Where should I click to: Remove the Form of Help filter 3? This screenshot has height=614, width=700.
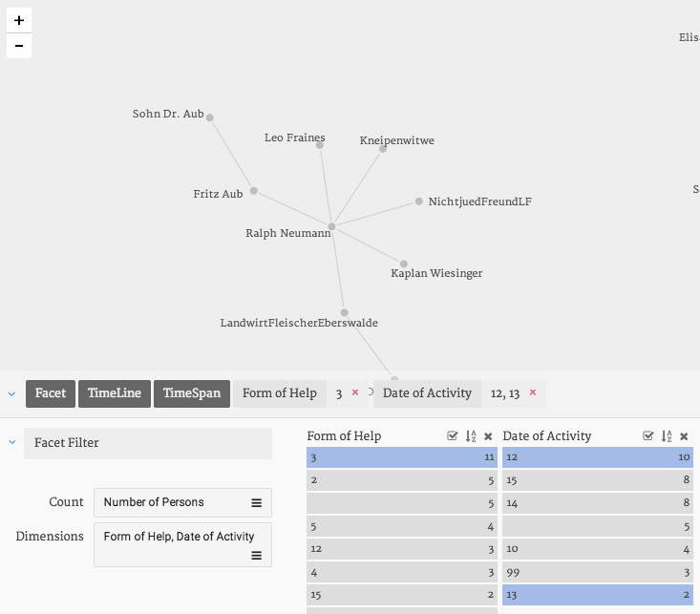click(x=355, y=393)
